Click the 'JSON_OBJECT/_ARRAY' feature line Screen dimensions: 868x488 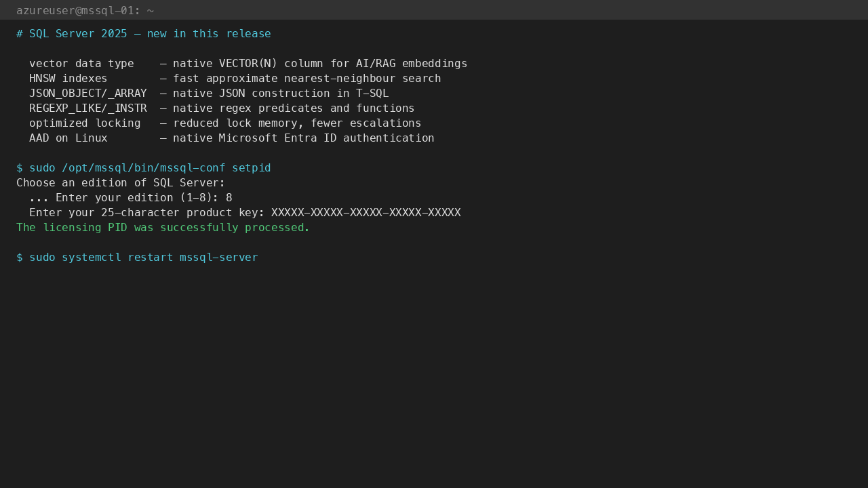coord(209,94)
